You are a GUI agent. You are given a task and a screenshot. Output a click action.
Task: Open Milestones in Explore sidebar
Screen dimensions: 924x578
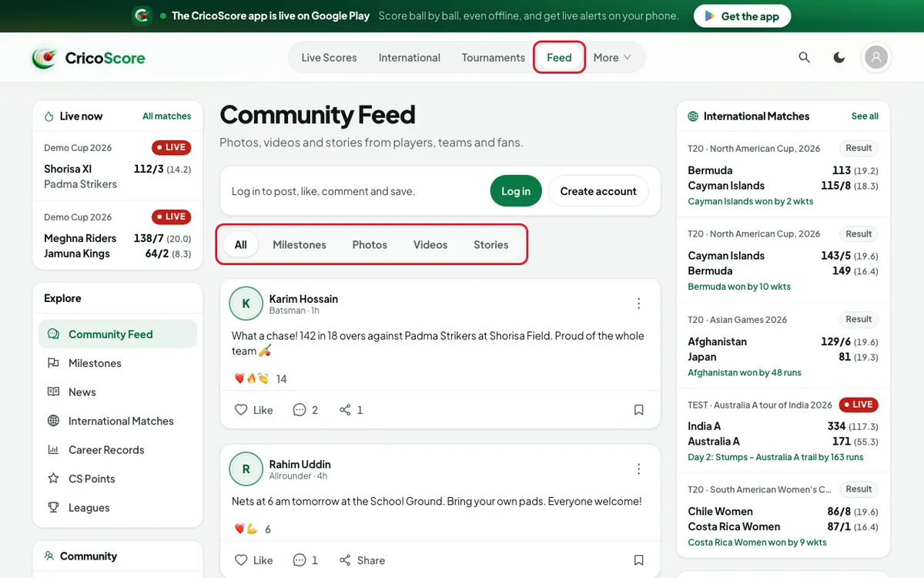(118, 363)
